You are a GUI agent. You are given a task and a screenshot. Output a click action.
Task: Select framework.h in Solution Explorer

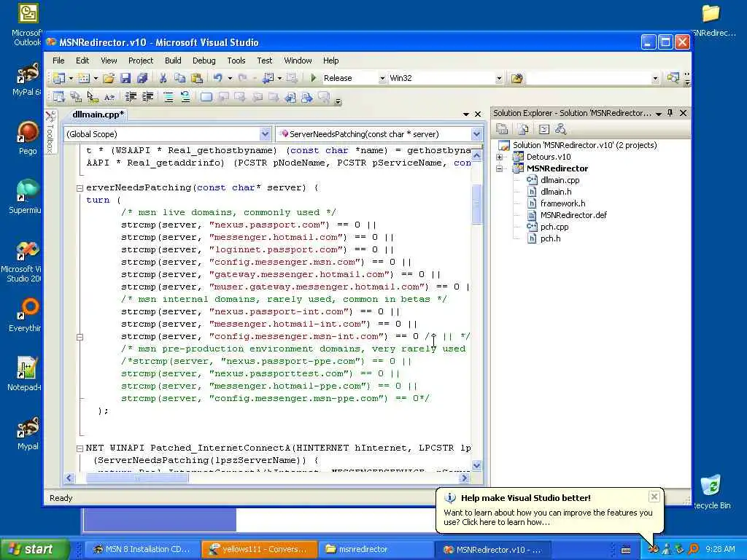point(562,203)
